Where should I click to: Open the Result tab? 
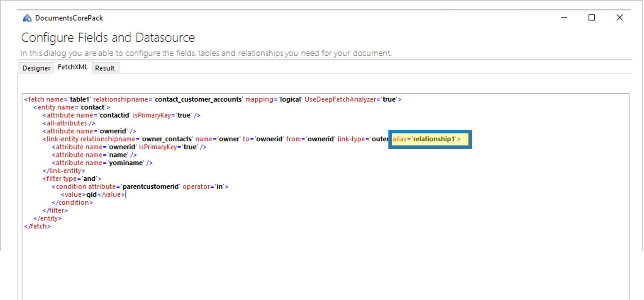point(105,68)
